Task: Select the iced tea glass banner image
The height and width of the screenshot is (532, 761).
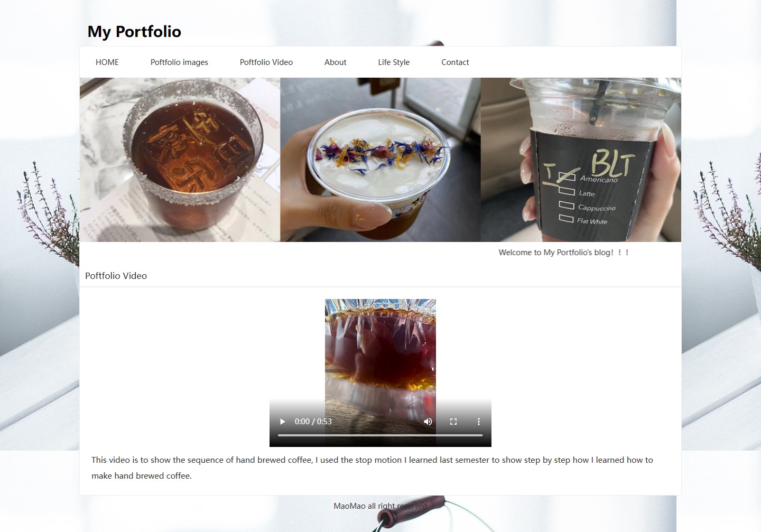Action: (x=180, y=160)
